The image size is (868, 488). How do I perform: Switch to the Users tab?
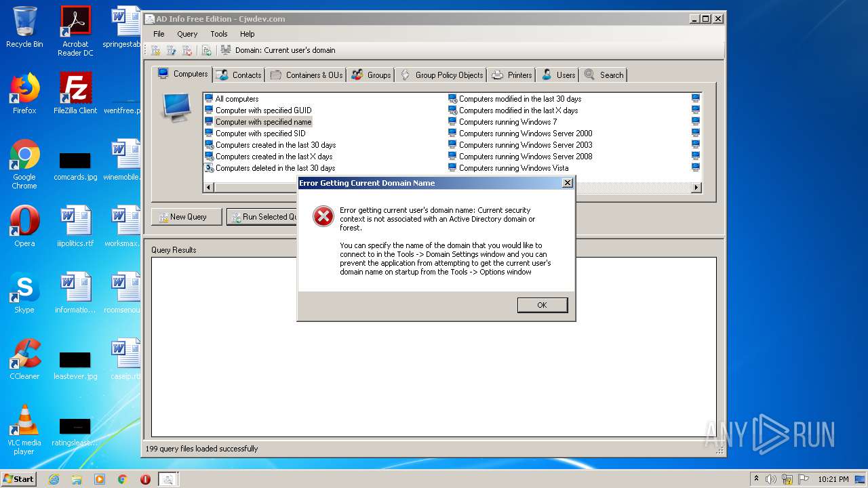tap(558, 75)
